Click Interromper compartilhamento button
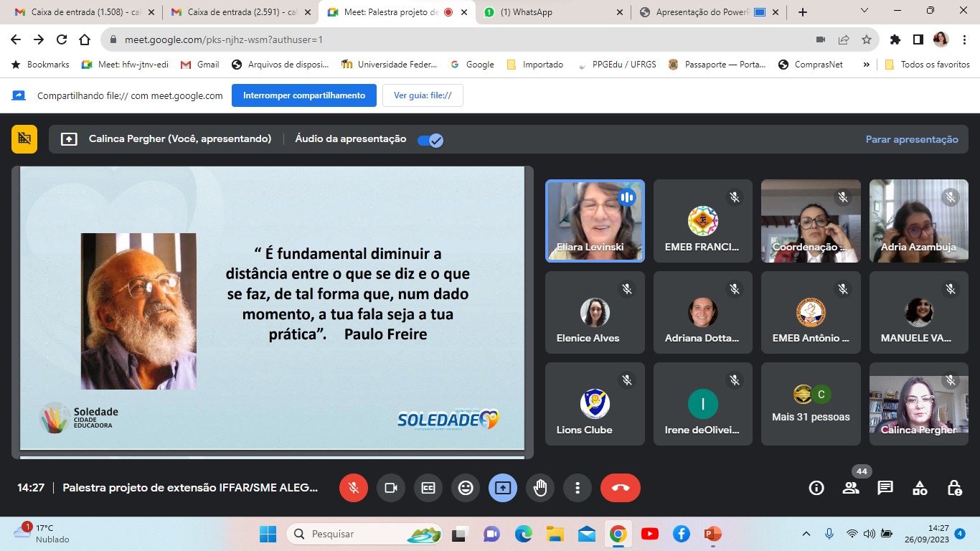 (303, 95)
